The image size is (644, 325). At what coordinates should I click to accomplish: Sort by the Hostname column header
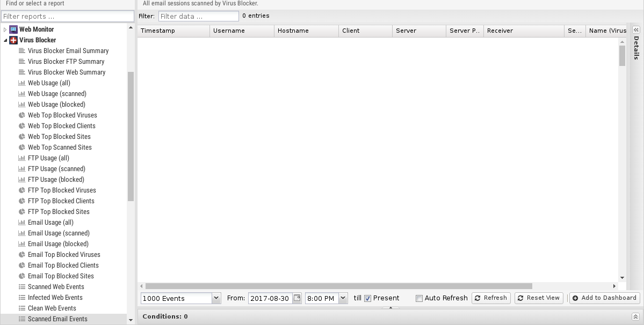pyautogui.click(x=306, y=31)
